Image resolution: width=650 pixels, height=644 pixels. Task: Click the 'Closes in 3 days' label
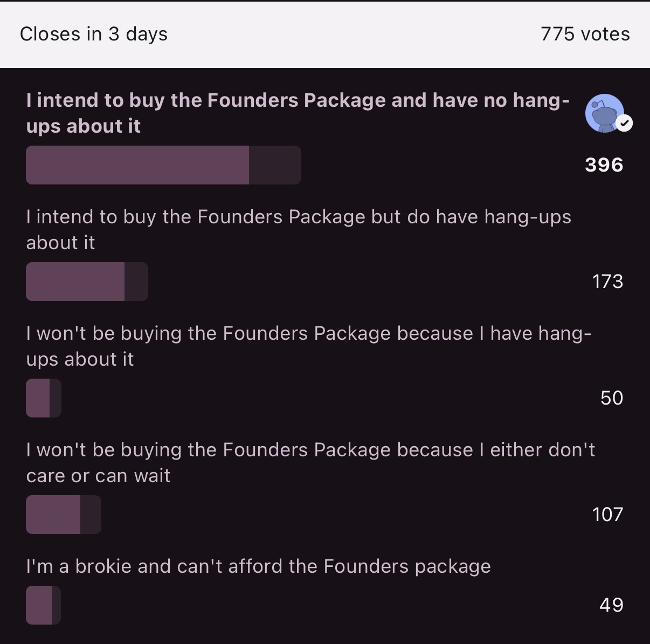[94, 34]
